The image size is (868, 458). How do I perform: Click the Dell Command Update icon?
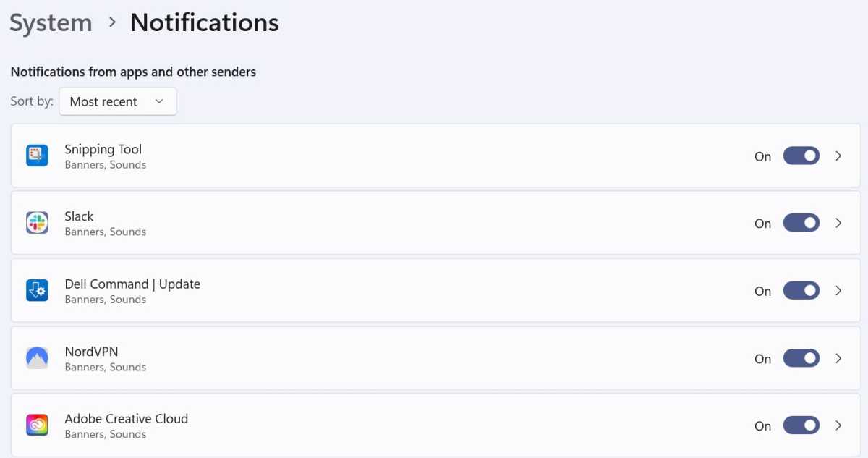coord(37,290)
